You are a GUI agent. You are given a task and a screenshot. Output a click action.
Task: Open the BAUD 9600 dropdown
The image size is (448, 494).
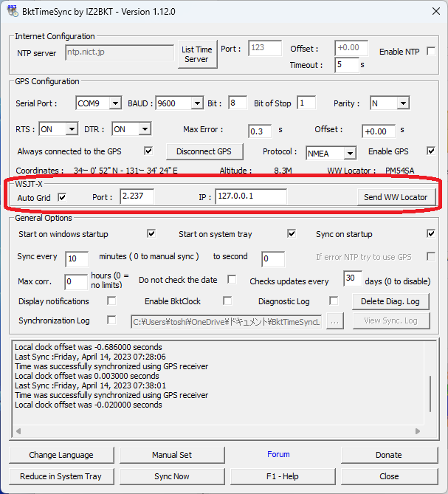click(x=197, y=103)
